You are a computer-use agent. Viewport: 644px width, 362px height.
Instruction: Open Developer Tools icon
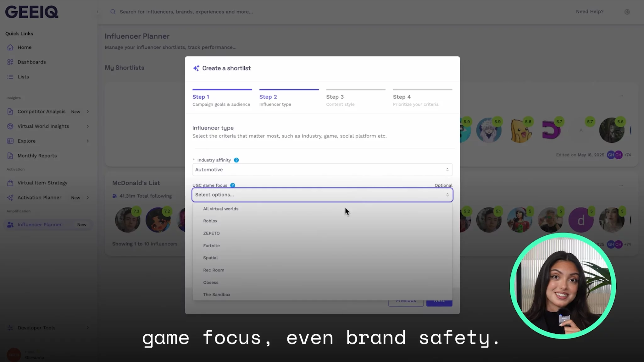[10, 328]
